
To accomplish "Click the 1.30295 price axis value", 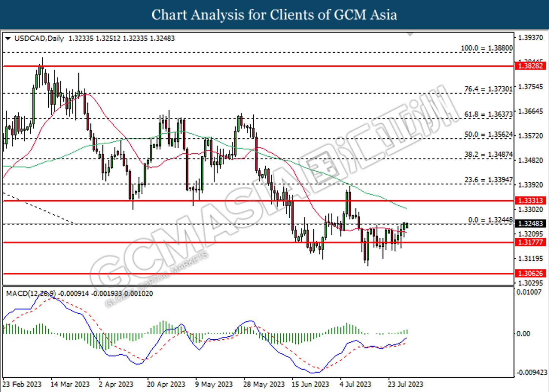I will tap(531, 283).
